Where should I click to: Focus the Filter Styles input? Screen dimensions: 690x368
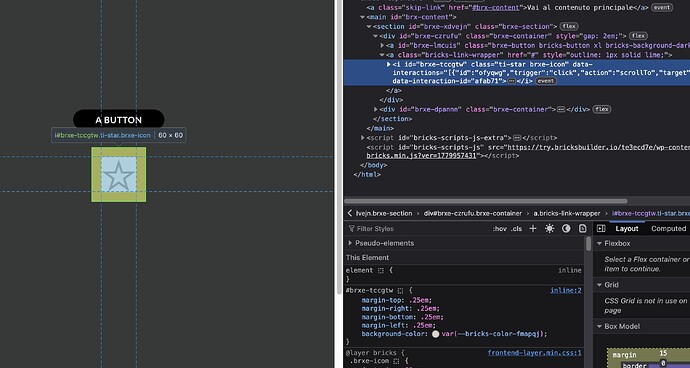coord(418,228)
